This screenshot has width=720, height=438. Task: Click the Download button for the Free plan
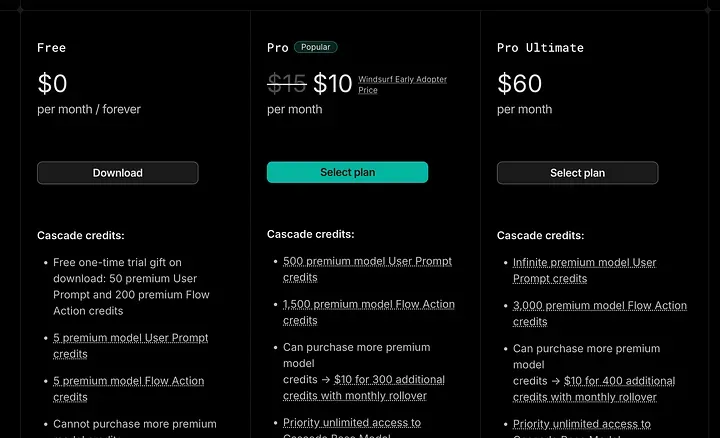[x=118, y=173]
